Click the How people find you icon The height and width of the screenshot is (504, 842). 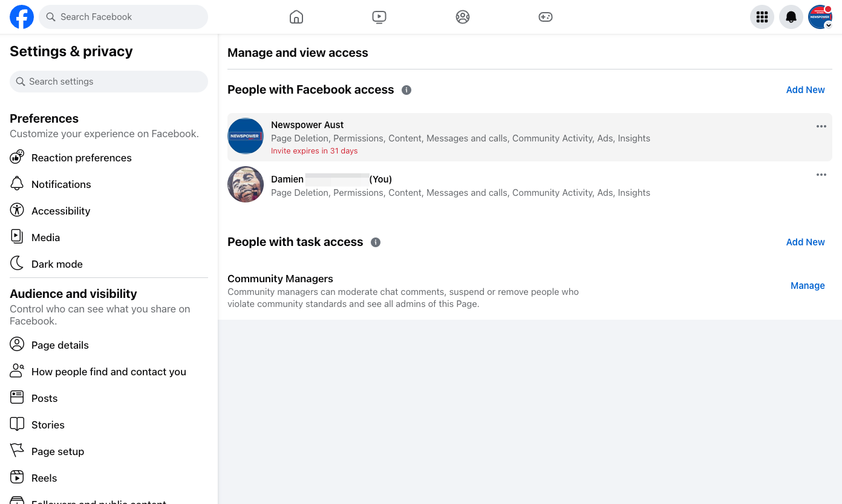click(17, 371)
